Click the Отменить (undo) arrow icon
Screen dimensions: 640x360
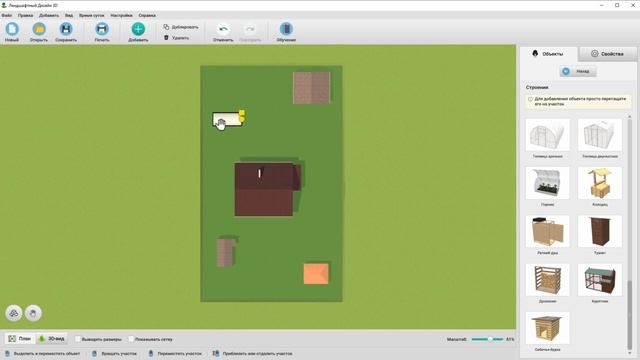223,29
